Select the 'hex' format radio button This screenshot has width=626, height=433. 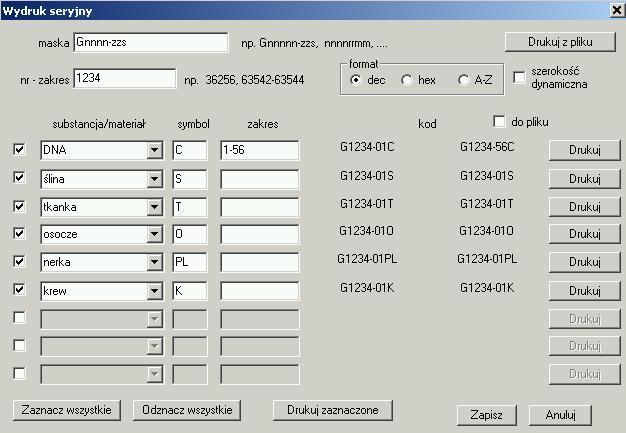[406, 80]
